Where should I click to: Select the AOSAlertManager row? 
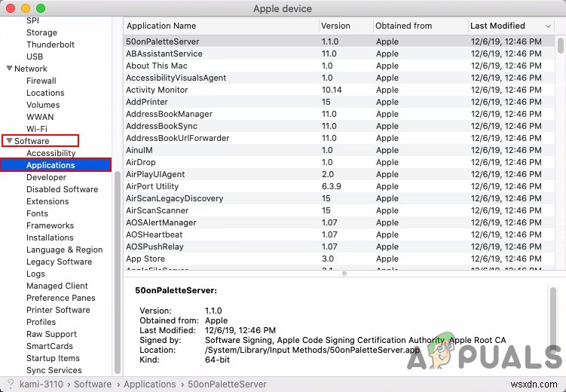(x=339, y=222)
